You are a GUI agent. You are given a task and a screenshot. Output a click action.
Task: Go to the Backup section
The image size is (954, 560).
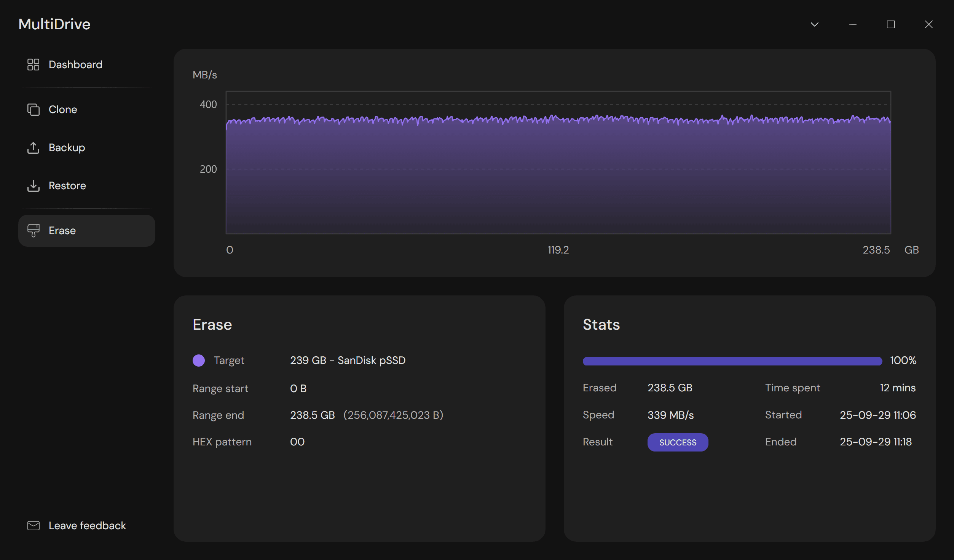pyautogui.click(x=67, y=148)
